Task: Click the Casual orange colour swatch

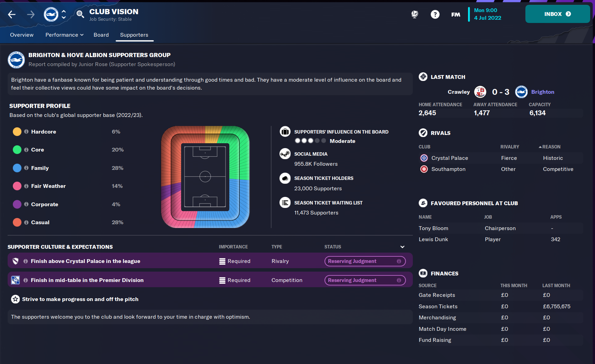Action: pyautogui.click(x=17, y=222)
